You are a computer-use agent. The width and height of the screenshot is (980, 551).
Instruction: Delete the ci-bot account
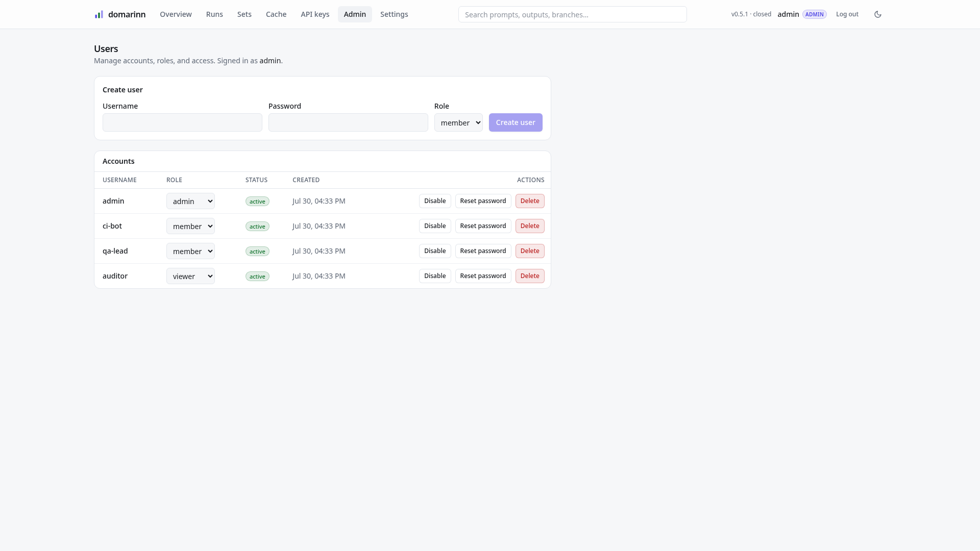(530, 226)
